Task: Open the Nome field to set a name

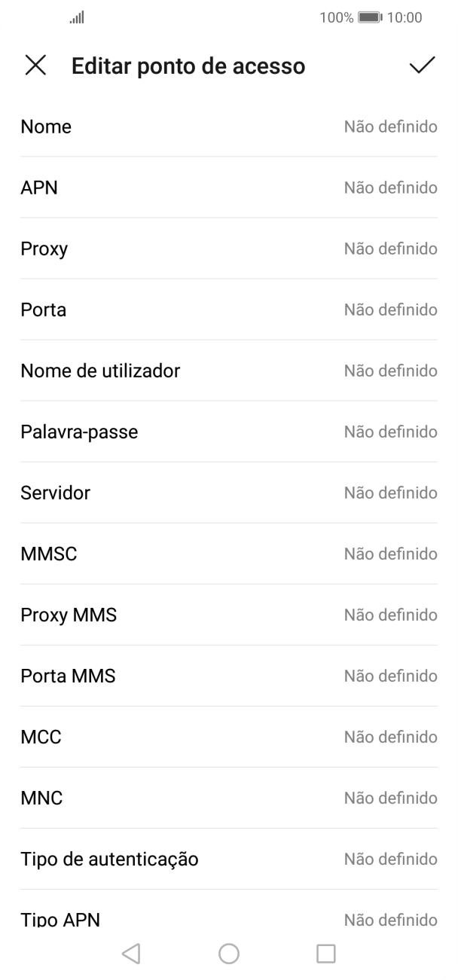Action: tap(228, 127)
